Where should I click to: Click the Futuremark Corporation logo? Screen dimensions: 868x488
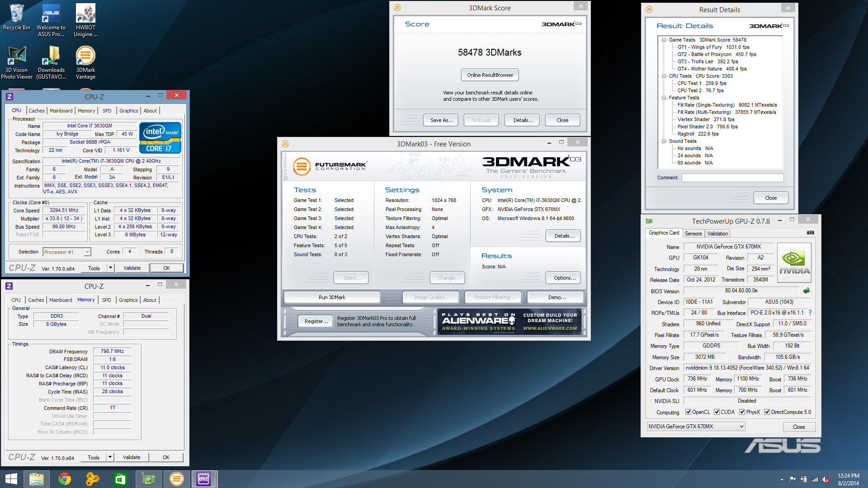click(x=330, y=166)
